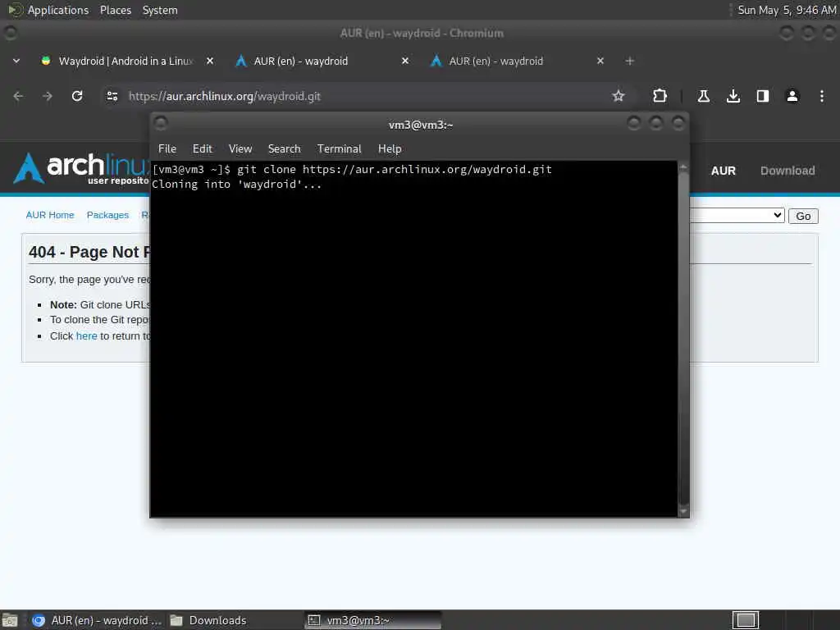This screenshot has height=630, width=840.
Task: Open the Packages link
Action: click(x=107, y=215)
